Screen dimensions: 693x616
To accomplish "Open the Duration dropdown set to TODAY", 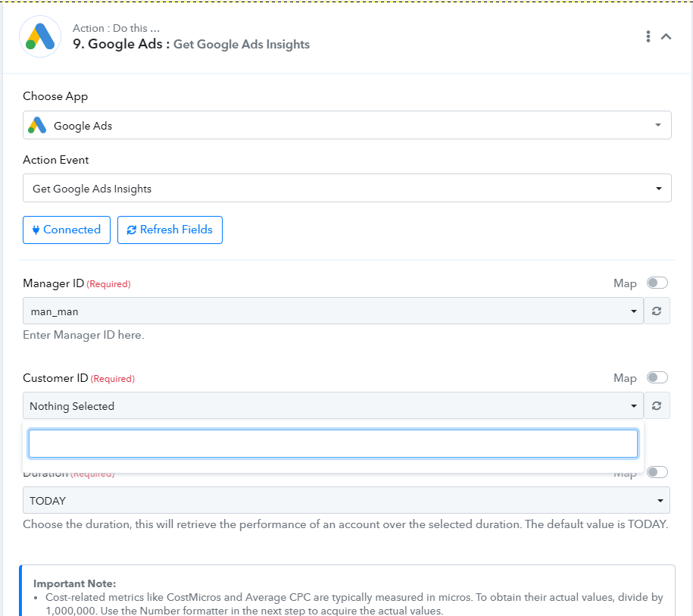I will (346, 500).
